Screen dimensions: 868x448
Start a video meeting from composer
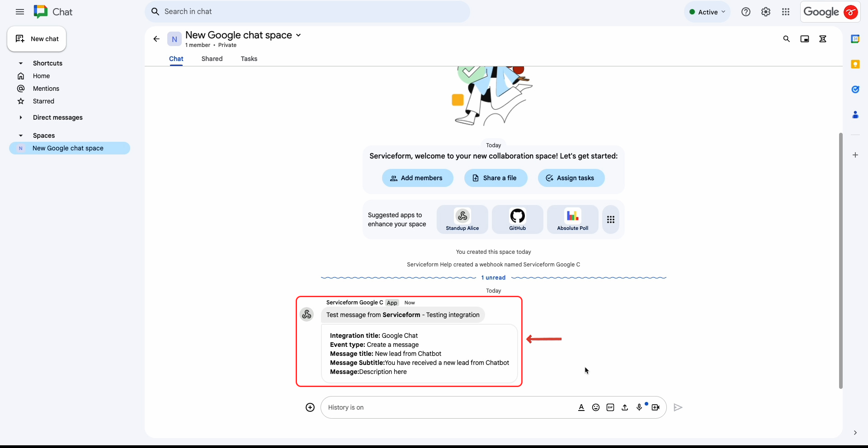point(656,407)
